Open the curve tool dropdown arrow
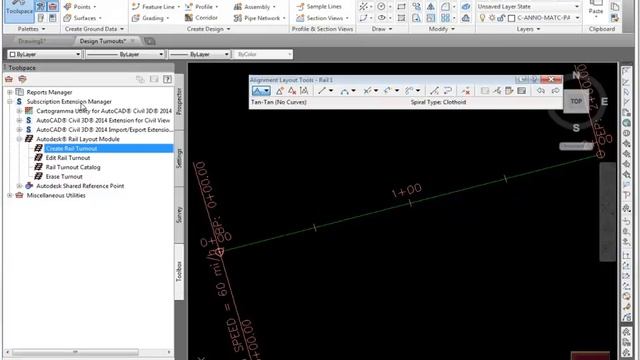The height and width of the screenshot is (360, 640). [353, 91]
